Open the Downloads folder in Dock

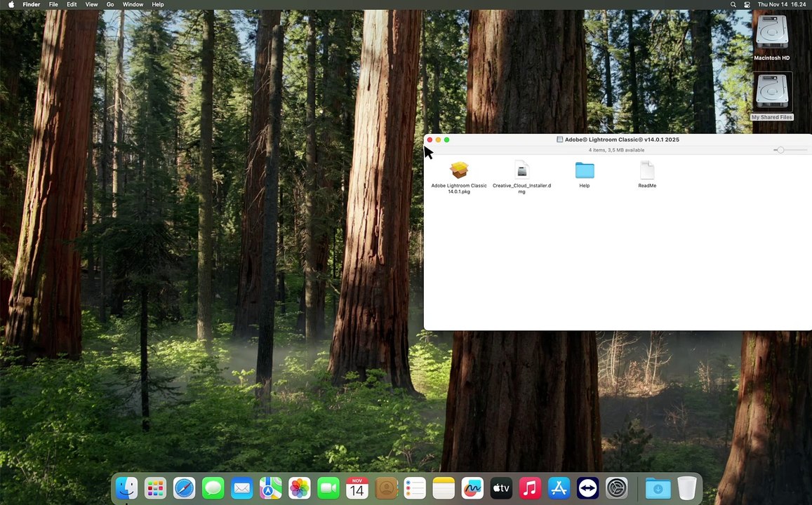pyautogui.click(x=658, y=488)
